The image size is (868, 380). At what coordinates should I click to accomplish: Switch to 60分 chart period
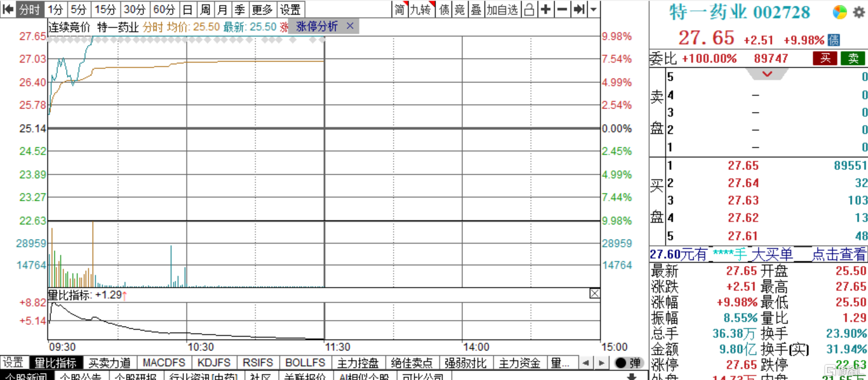165,9
